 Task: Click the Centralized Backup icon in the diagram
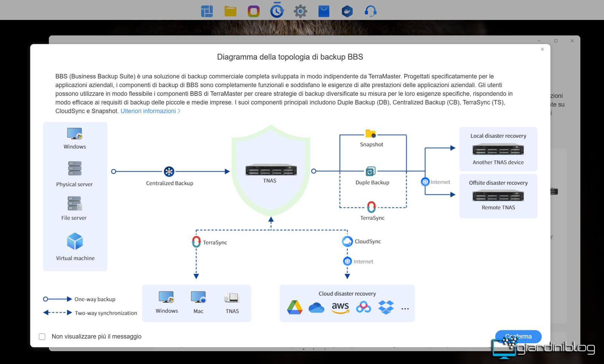169,172
